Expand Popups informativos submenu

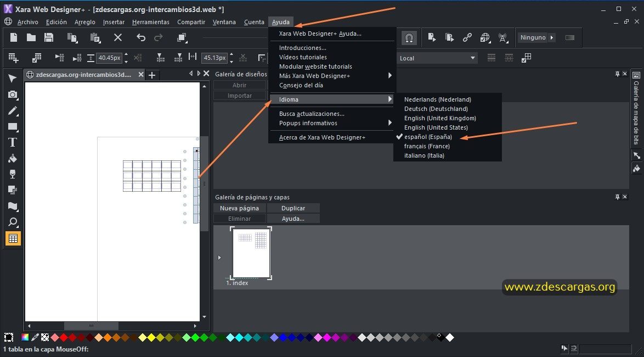click(332, 124)
